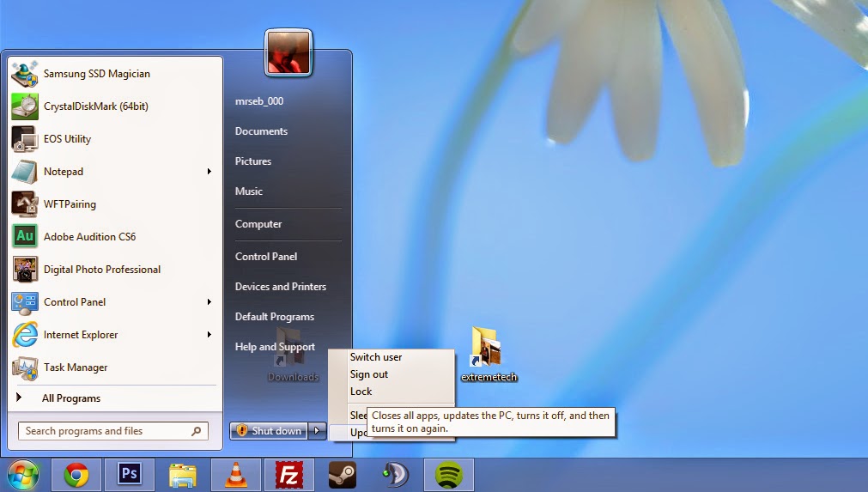This screenshot has width=868, height=492.
Task: Expand the Notepad jump list arrow
Action: pyautogui.click(x=209, y=172)
